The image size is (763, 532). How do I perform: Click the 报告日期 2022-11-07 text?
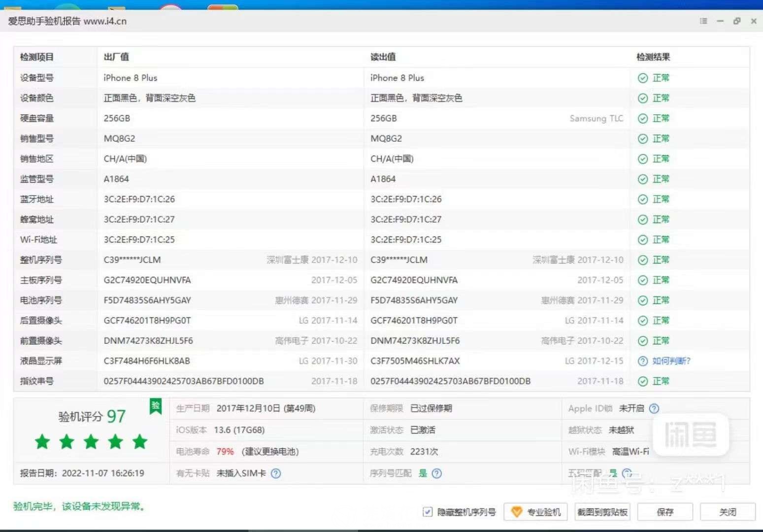click(x=82, y=473)
